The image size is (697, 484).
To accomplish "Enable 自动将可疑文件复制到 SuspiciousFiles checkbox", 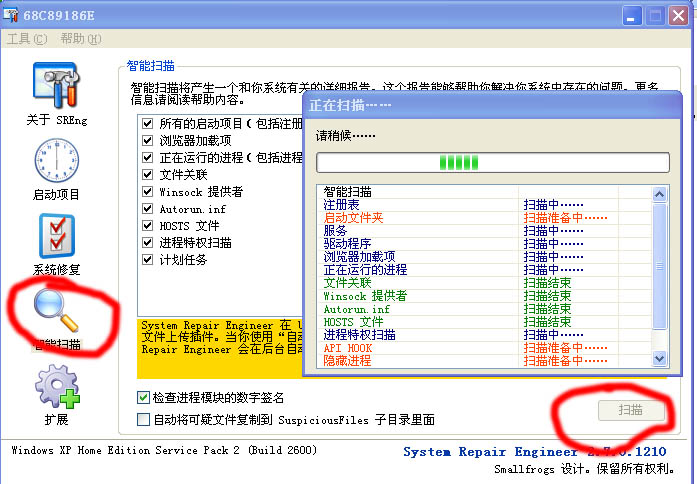I will coord(143,419).
